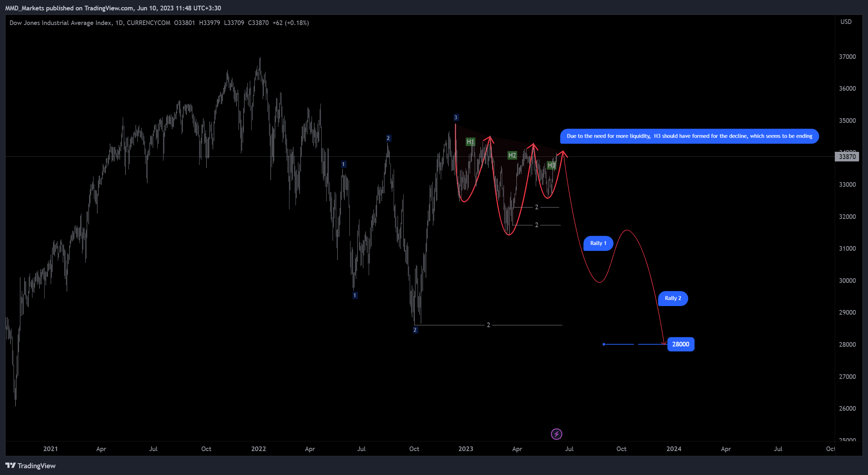
Task: Click the green H1 label on chart
Action: pos(470,142)
